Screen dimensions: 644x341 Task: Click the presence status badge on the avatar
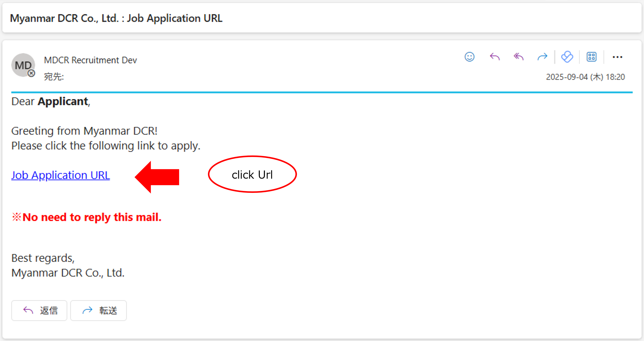coord(31,73)
